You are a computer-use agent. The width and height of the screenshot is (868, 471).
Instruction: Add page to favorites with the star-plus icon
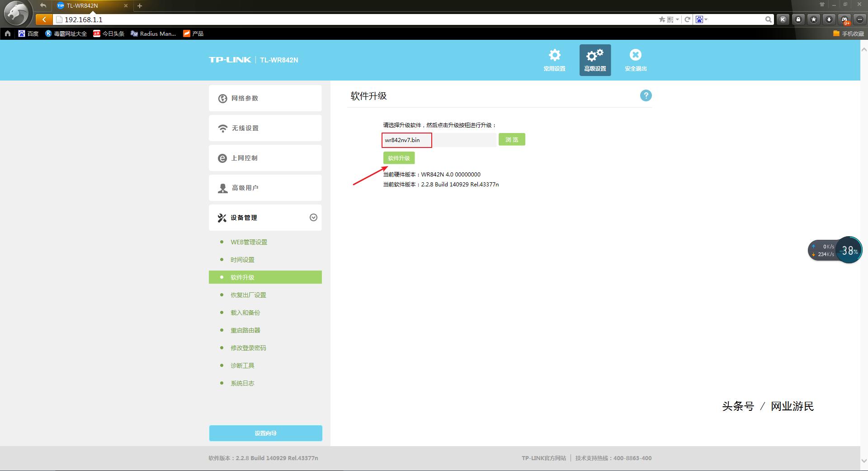(x=662, y=19)
